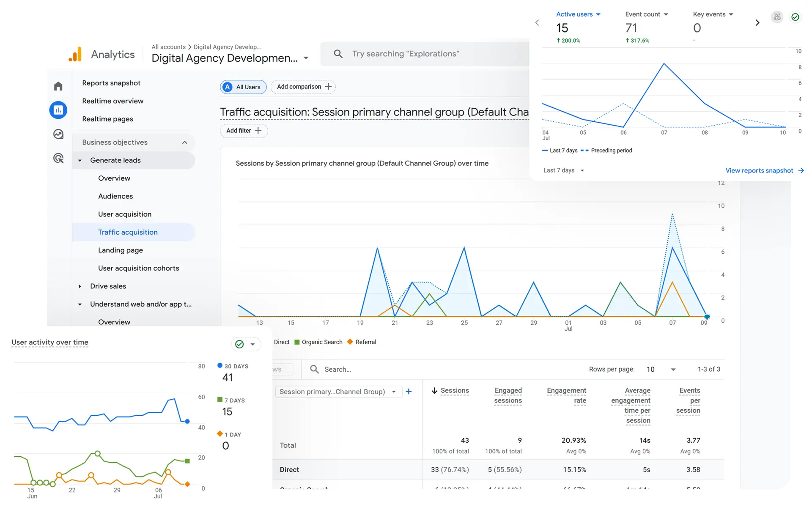Click the green 7 DAYS legend square

(219, 400)
